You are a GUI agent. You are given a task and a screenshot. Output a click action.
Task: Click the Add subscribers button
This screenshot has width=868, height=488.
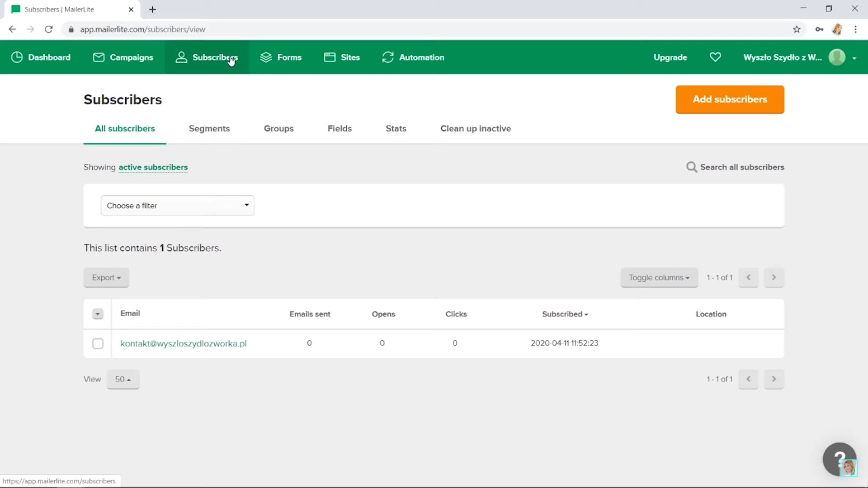(x=730, y=99)
